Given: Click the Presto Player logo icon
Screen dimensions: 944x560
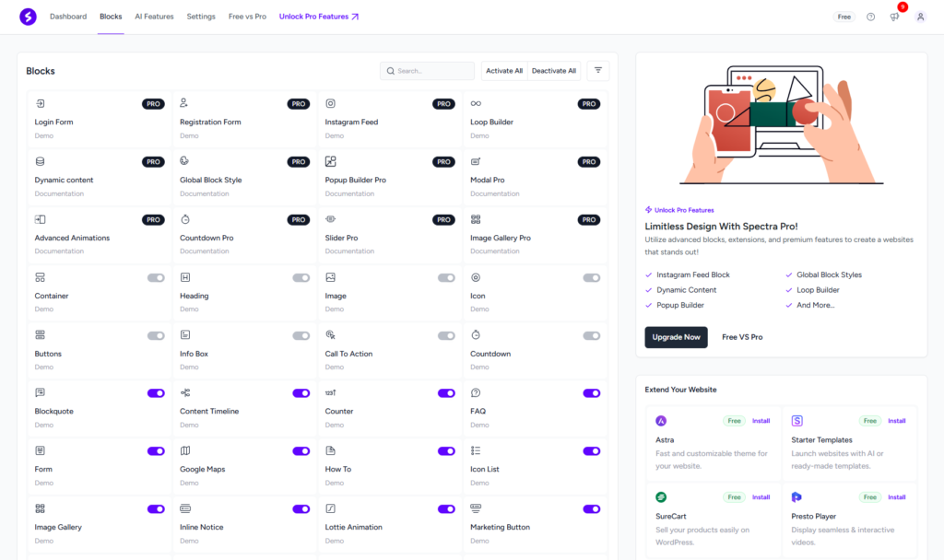Looking at the screenshot, I should pos(796,496).
